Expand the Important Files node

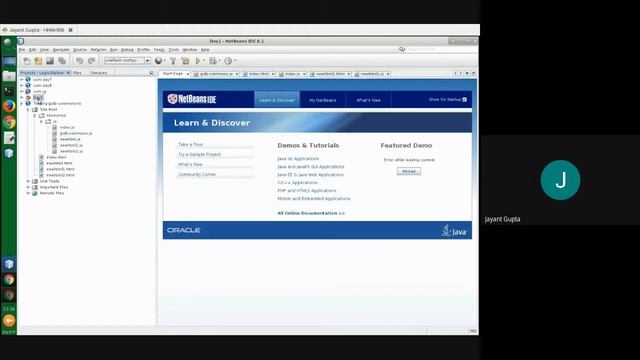(x=28, y=187)
